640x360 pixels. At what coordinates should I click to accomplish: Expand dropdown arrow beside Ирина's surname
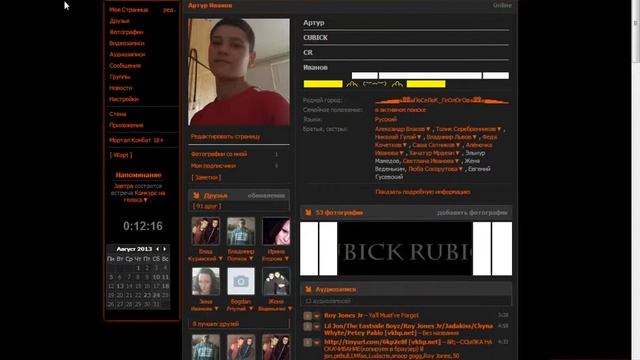click(x=287, y=259)
